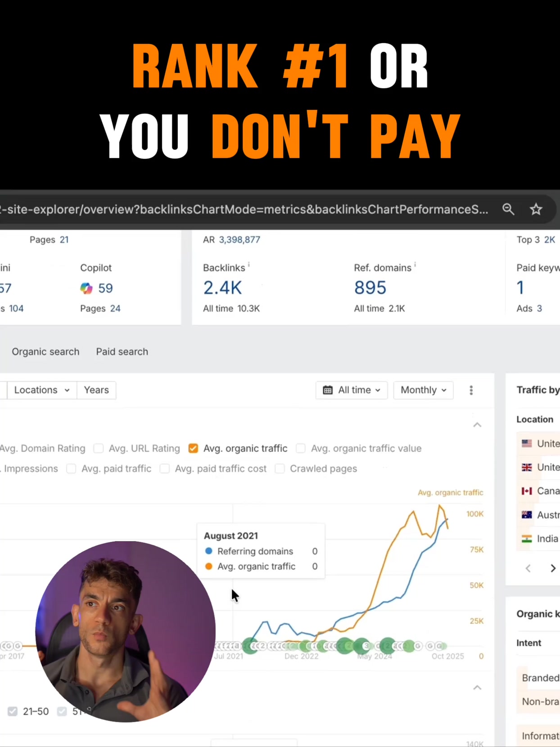This screenshot has height=747, width=560.
Task: Go to previous locations page arrow
Action: pos(528,568)
